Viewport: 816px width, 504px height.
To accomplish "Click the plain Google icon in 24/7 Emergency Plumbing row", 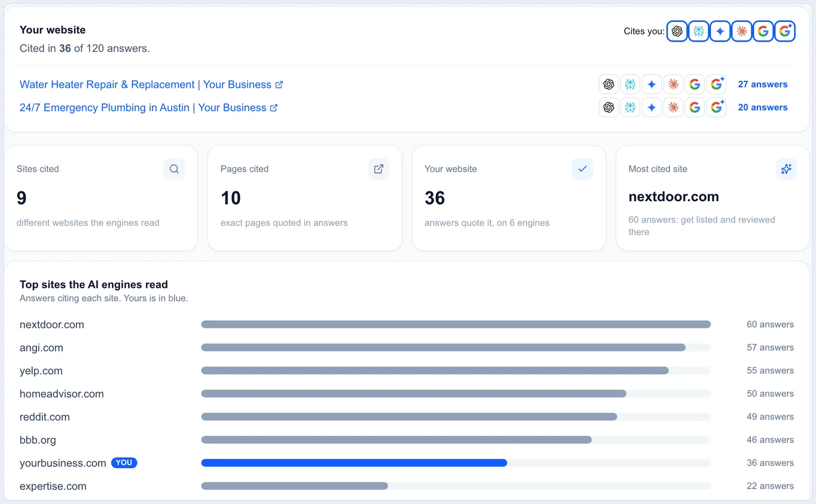I will pos(695,108).
